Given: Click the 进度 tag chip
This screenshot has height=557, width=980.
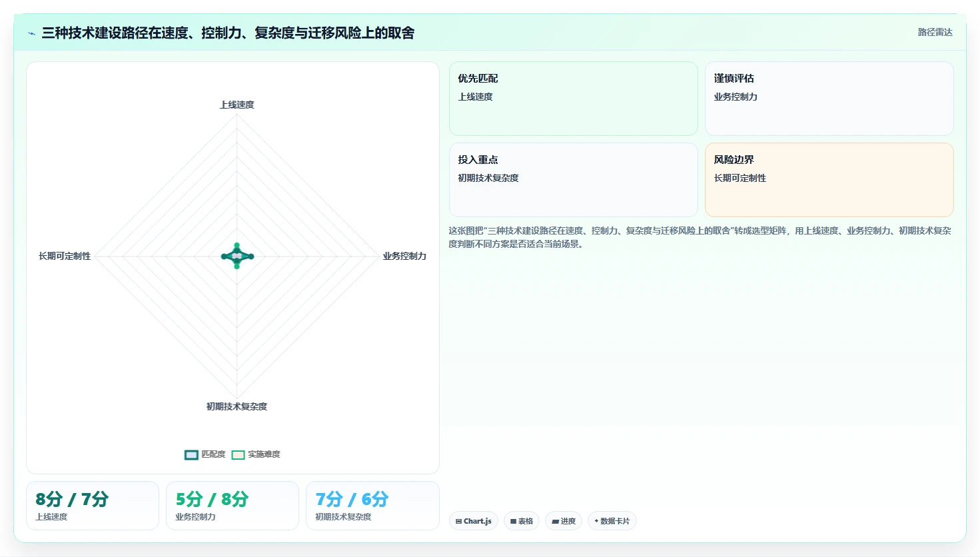Looking at the screenshot, I should [x=564, y=521].
